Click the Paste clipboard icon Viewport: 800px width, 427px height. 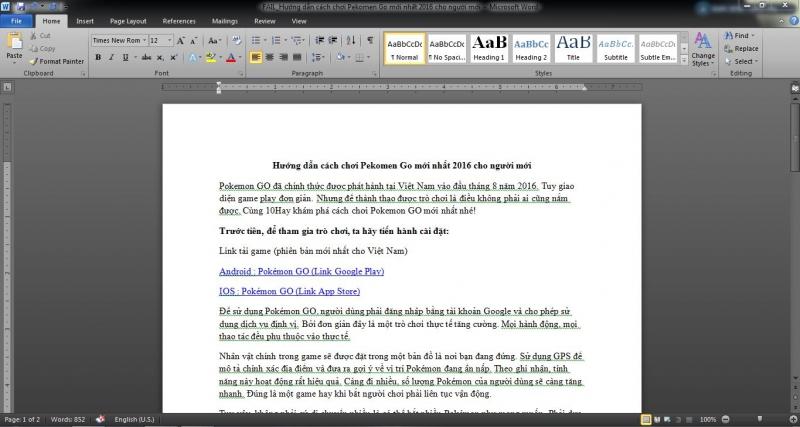click(14, 42)
